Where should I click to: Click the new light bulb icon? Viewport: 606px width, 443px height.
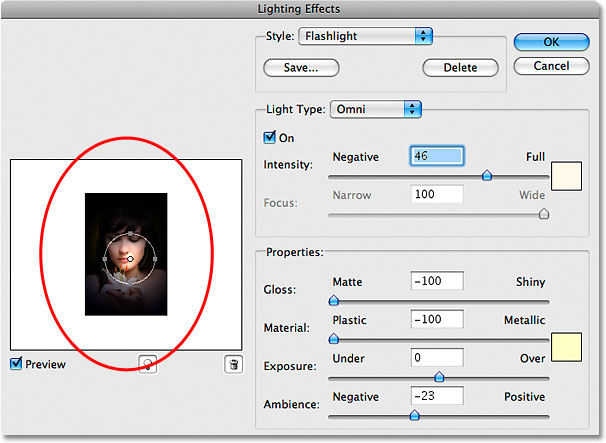point(147,364)
